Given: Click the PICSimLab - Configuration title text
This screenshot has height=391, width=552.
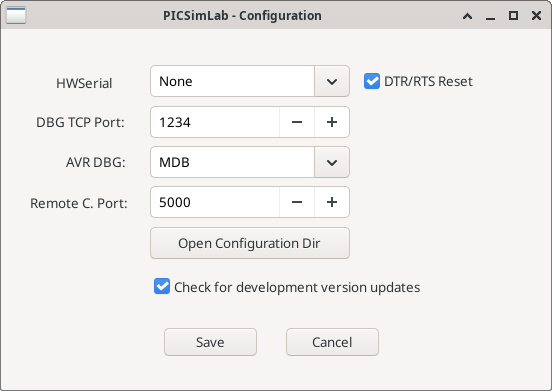Looking at the screenshot, I should click(x=242, y=16).
